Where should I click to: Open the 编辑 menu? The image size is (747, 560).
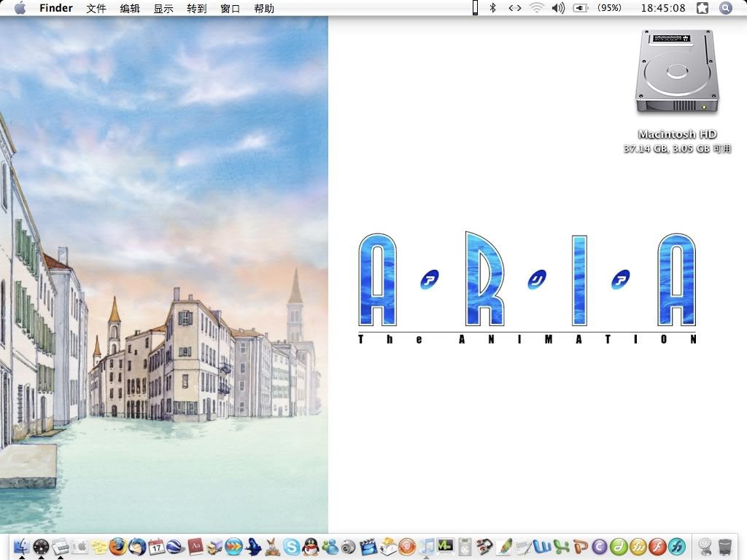point(130,8)
